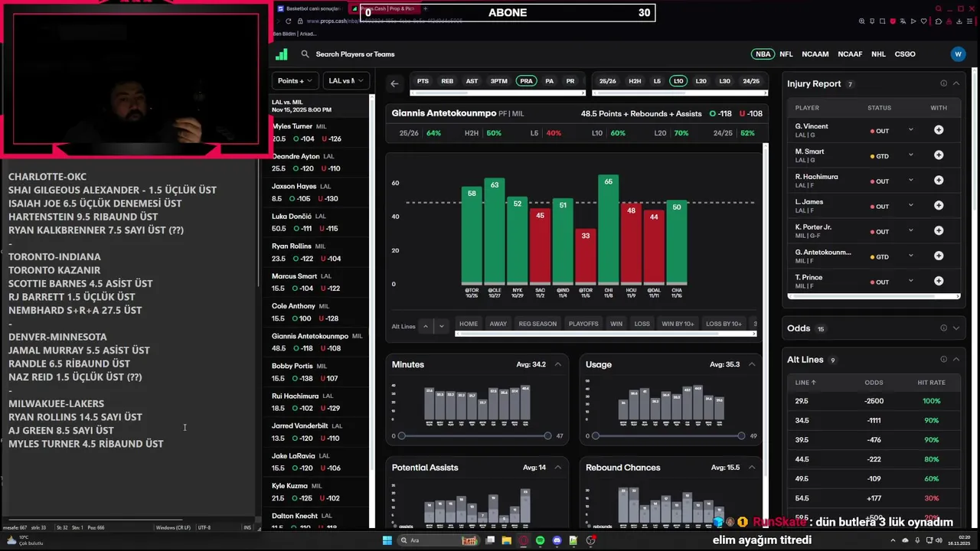Click the back arrow left of PTS
The image size is (980, 551).
pos(394,84)
